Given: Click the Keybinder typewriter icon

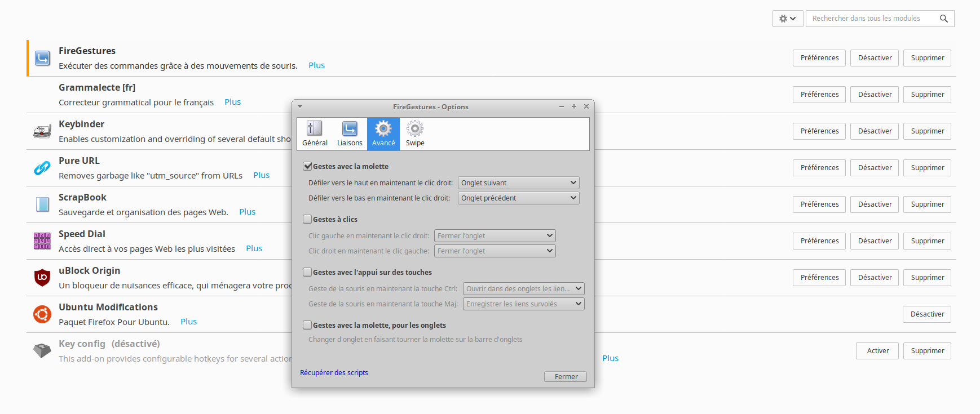Looking at the screenshot, I should click(42, 131).
